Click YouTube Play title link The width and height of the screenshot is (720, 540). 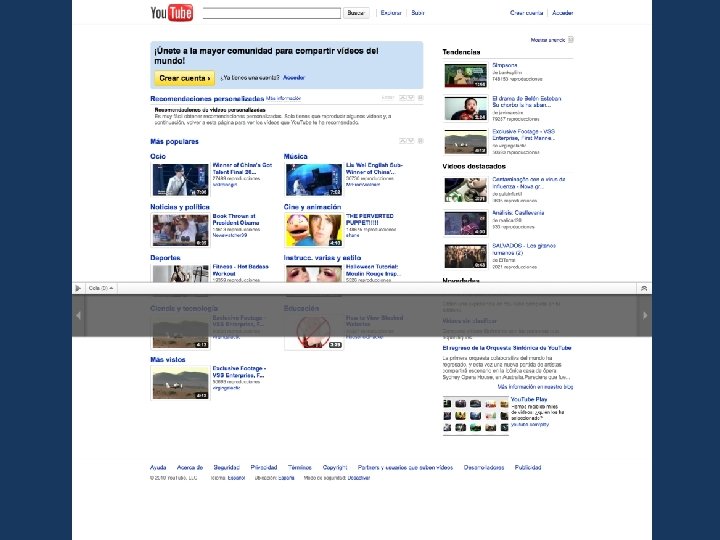[x=529, y=399]
